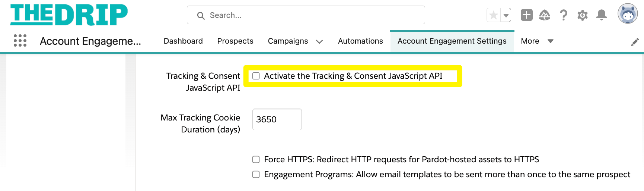Click the search magnifier icon
Image resolution: width=644 pixels, height=191 pixels.
coord(201,16)
